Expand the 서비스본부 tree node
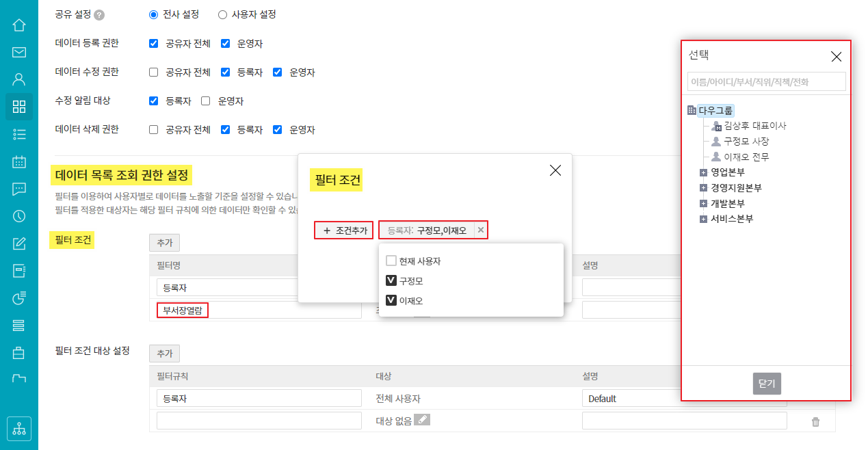 [x=703, y=220]
